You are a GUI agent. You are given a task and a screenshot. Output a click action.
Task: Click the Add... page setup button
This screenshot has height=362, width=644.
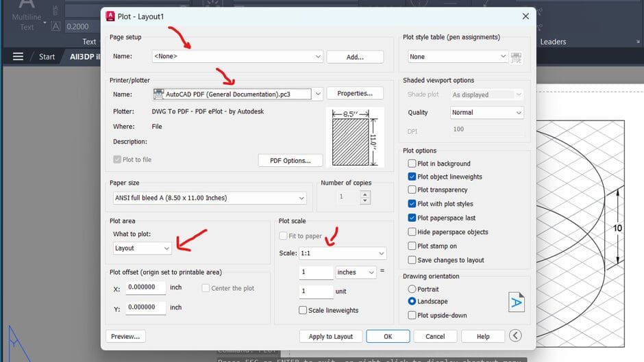tap(355, 57)
